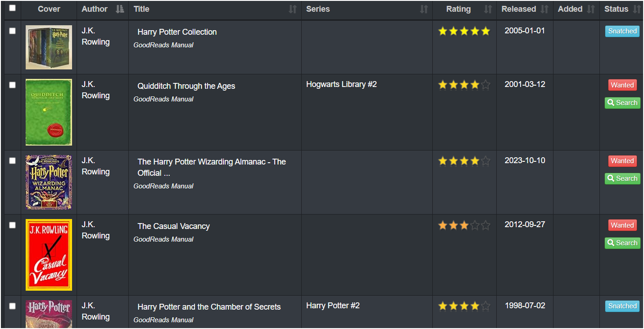Click the Author column sort icon
The width and height of the screenshot is (644, 329).
(x=119, y=9)
